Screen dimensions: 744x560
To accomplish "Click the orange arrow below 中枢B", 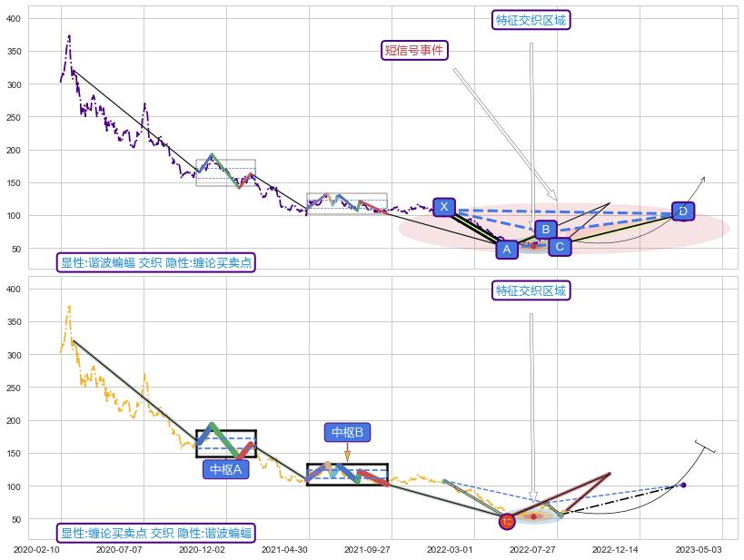I will click(x=347, y=454).
